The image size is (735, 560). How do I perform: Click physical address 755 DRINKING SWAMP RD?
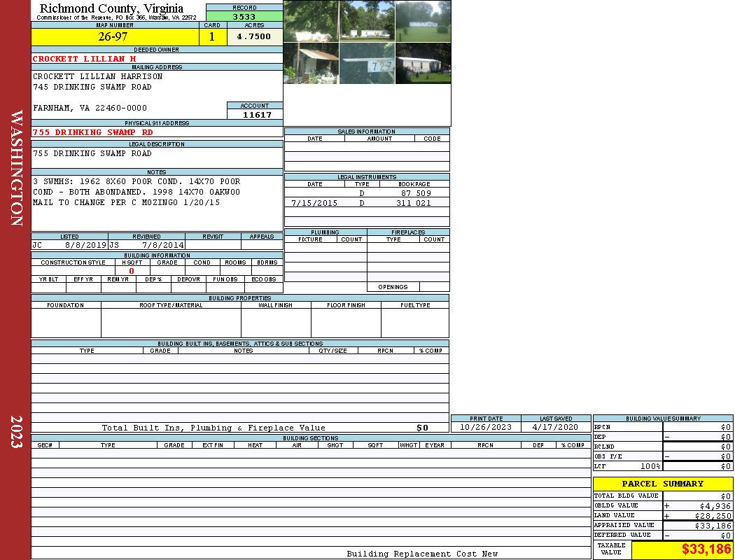93,132
